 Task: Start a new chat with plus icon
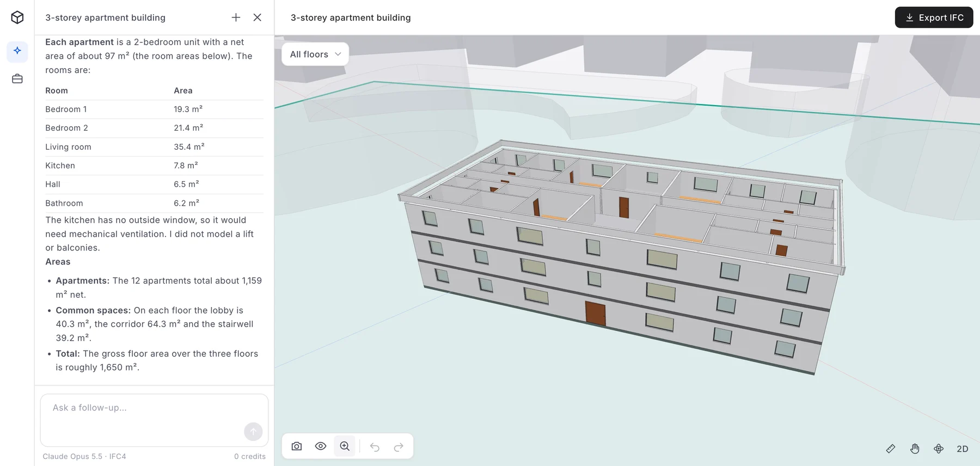pos(236,17)
